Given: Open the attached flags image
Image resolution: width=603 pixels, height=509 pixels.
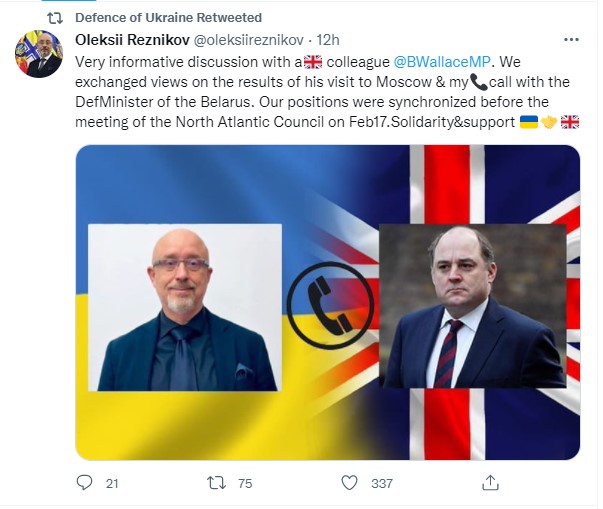Looking at the screenshot, I should (x=328, y=302).
